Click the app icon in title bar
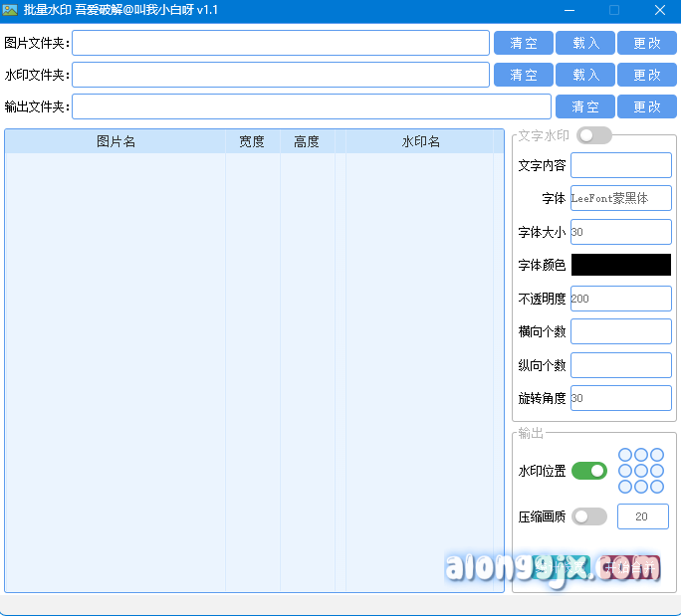681x616 pixels. click(11, 10)
